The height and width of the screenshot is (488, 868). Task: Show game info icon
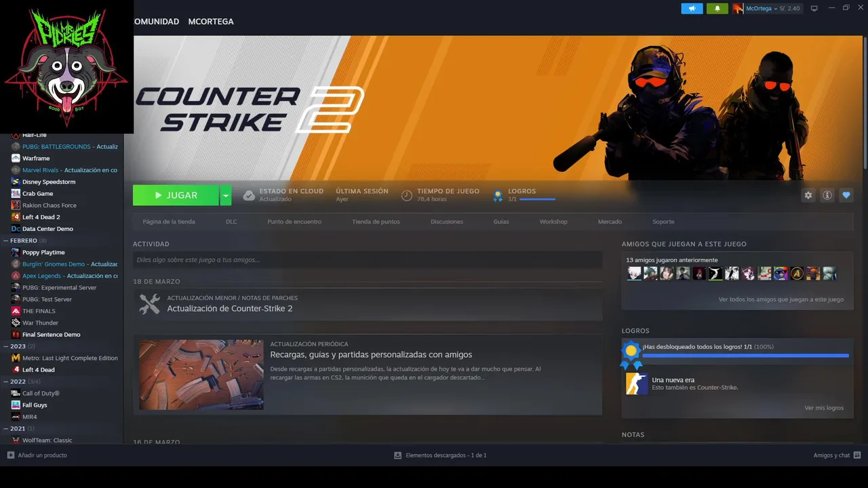(827, 195)
